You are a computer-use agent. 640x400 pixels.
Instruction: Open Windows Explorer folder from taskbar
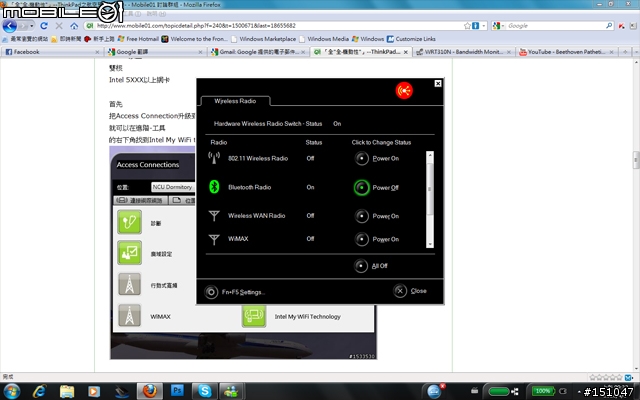click(x=67, y=391)
